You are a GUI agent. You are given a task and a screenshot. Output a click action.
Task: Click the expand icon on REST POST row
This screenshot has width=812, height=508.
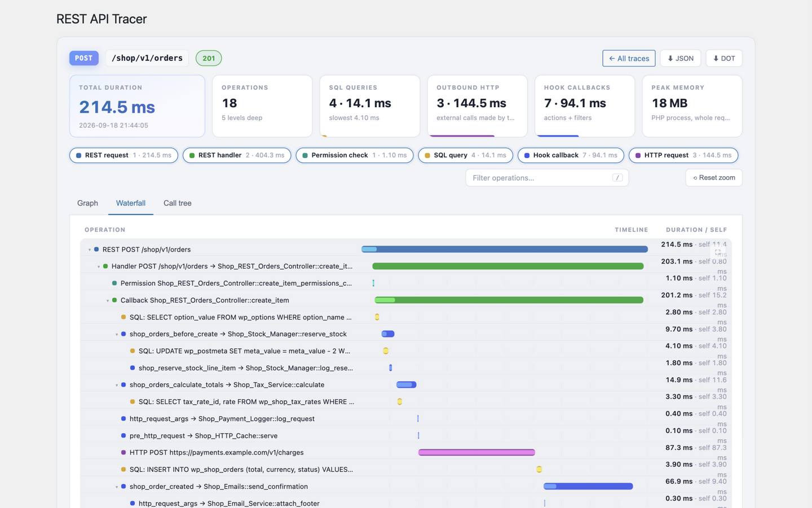click(718, 252)
